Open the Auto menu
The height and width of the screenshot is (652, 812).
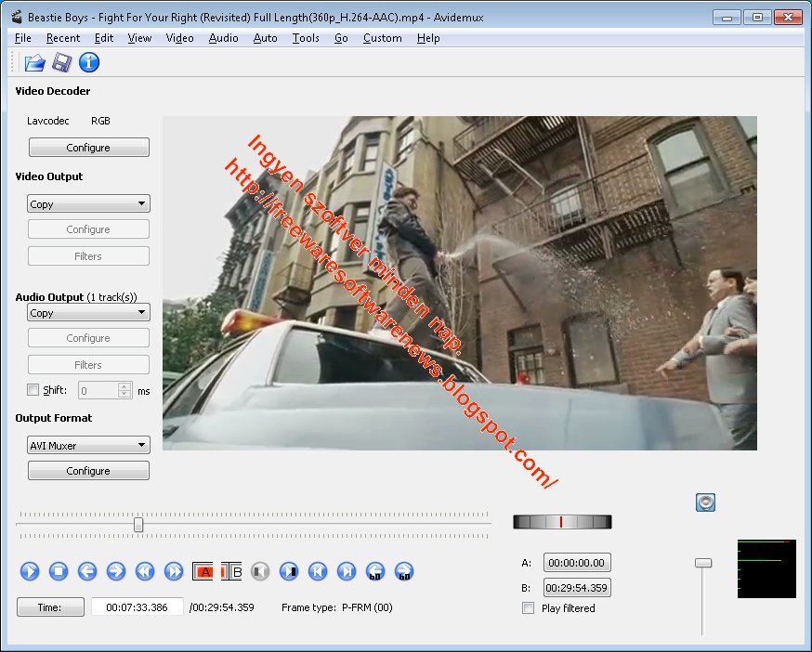(x=265, y=38)
